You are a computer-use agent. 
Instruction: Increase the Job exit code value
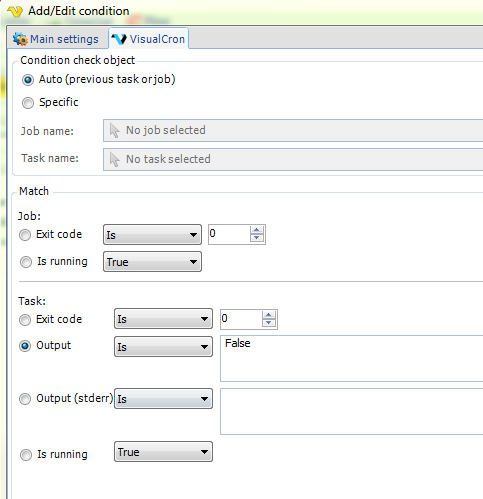[256, 230]
